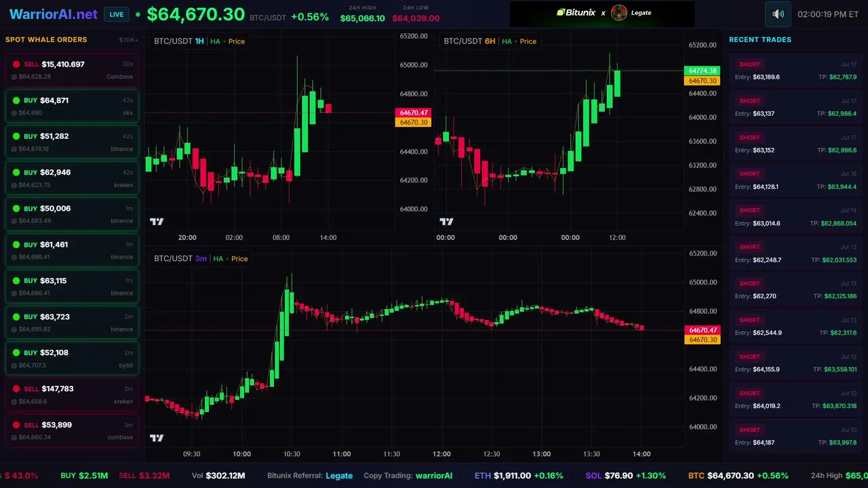This screenshot has width=868, height=488.
Task: Open the BUY $62,946 kraken whale order
Action: pos(72,178)
